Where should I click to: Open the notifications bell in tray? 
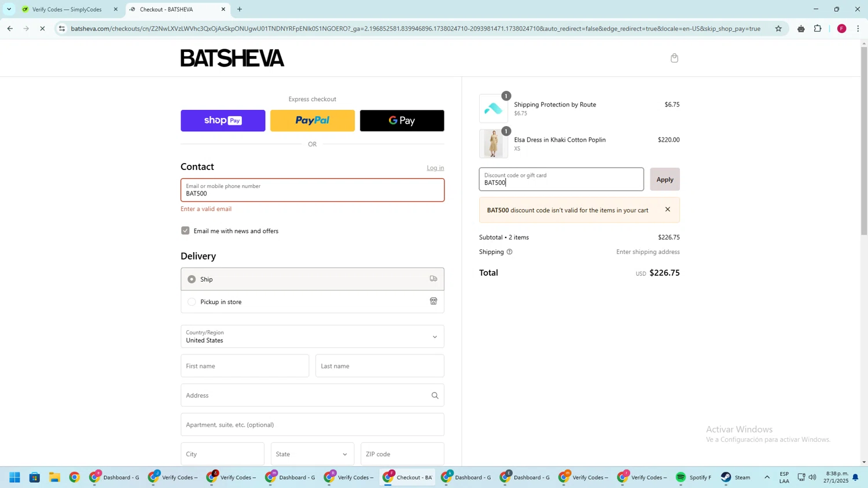pyautogui.click(x=855, y=477)
